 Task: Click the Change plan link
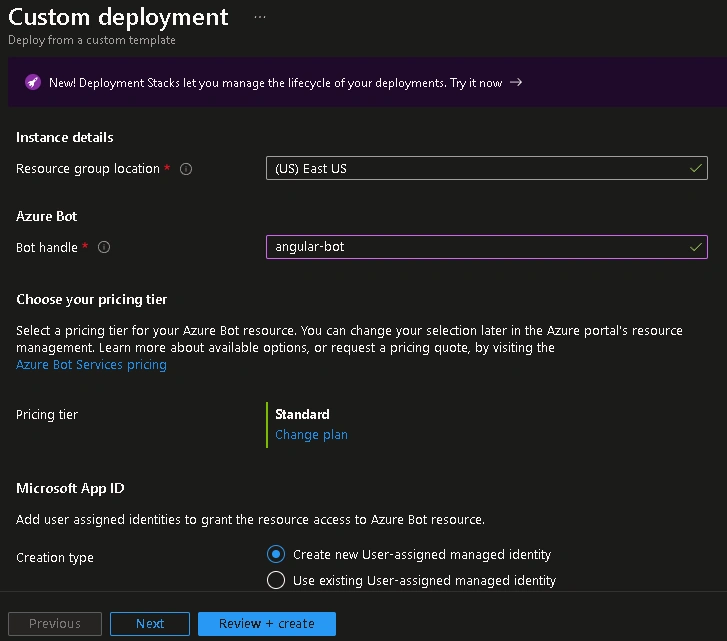pyautogui.click(x=311, y=435)
